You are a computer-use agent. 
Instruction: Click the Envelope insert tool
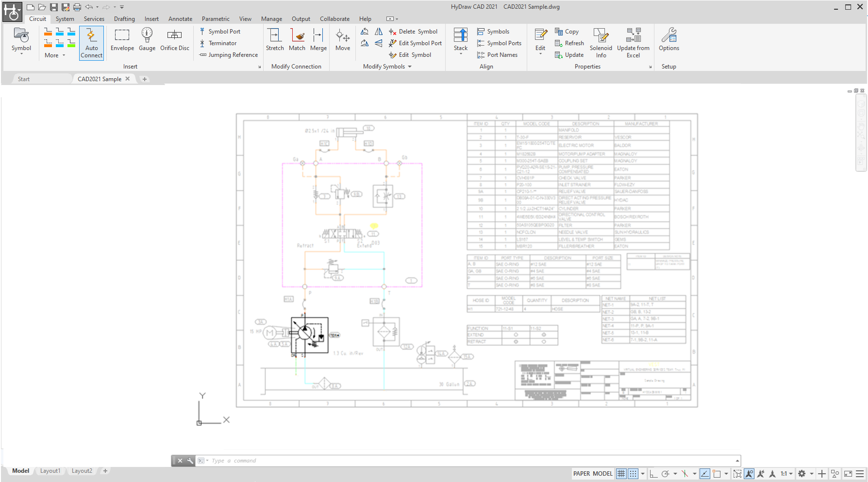point(122,39)
